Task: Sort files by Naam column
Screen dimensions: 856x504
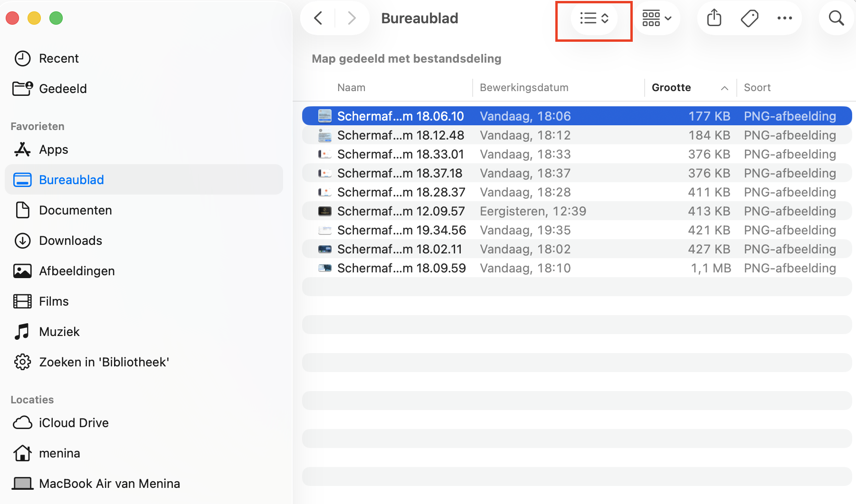Action: [x=351, y=88]
